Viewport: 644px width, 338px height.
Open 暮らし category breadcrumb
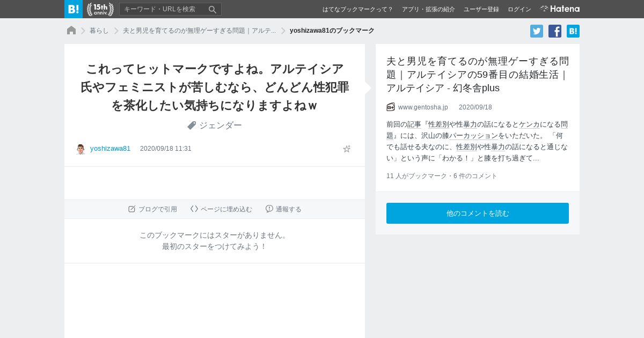pyautogui.click(x=99, y=31)
